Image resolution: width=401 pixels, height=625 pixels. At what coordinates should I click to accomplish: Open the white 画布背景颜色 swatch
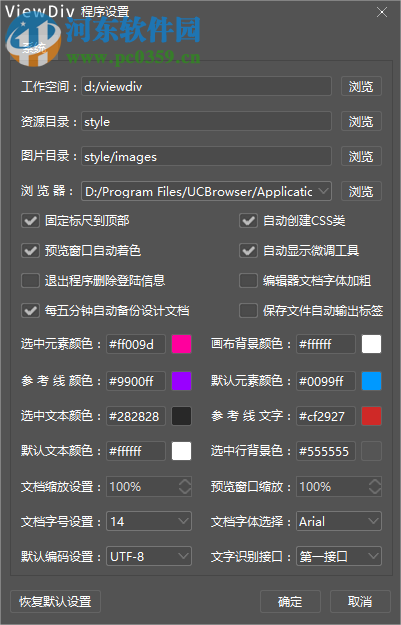[372, 344]
